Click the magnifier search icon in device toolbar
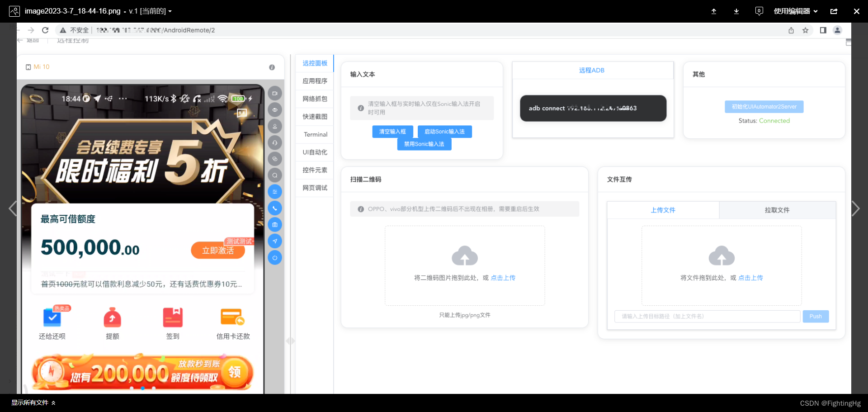The height and width of the screenshot is (412, 868). pos(275,175)
